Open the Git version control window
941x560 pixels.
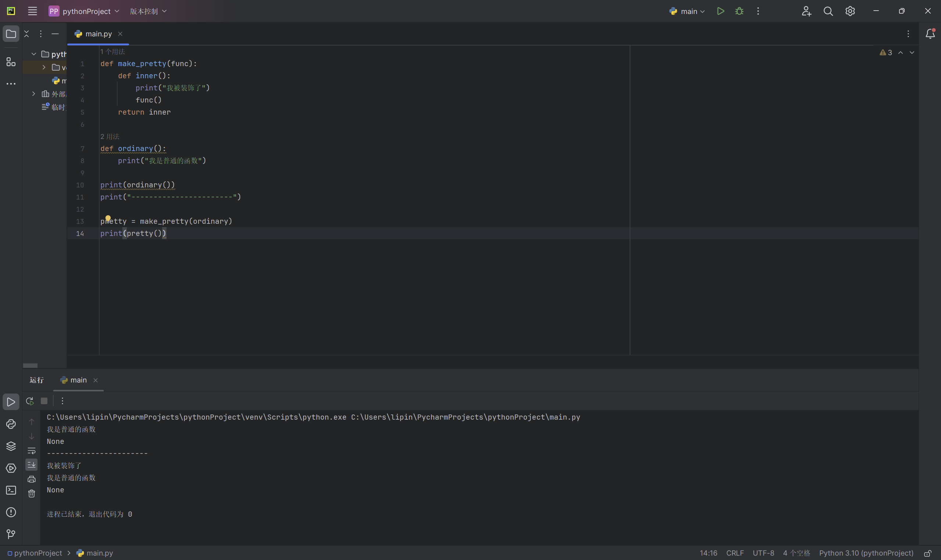click(x=11, y=534)
